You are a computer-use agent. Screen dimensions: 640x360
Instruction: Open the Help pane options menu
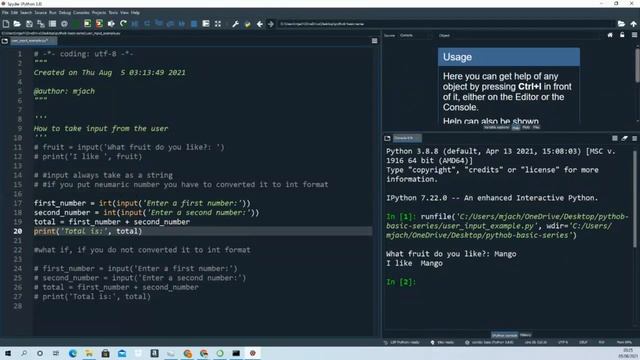click(634, 36)
